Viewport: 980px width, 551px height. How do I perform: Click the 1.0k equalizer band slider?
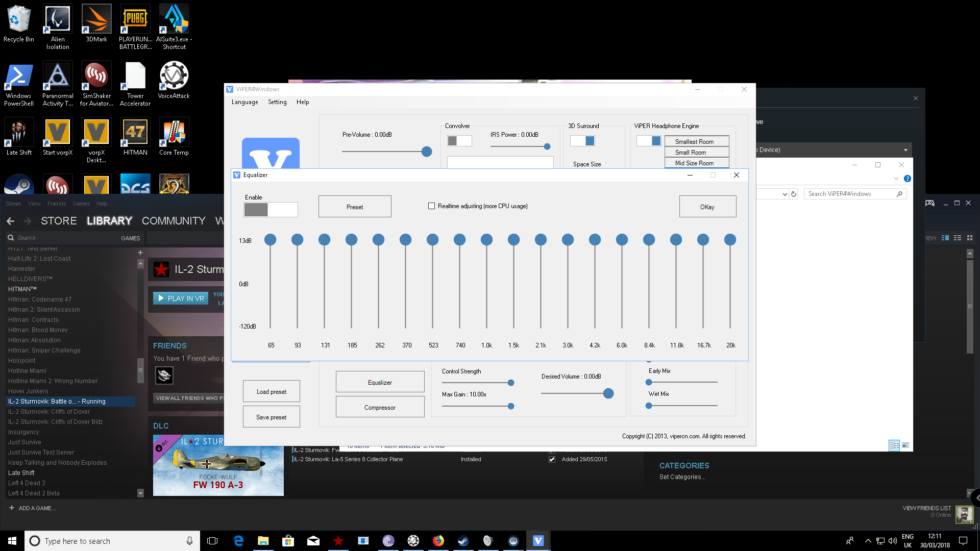click(x=486, y=240)
